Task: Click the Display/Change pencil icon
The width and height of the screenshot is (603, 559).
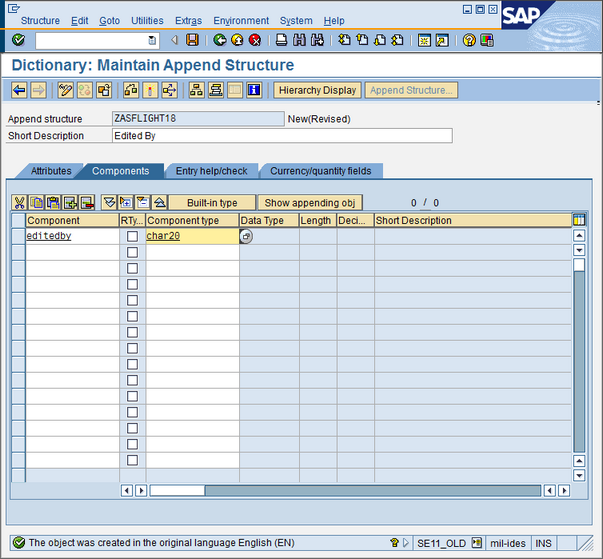Action: click(65, 90)
